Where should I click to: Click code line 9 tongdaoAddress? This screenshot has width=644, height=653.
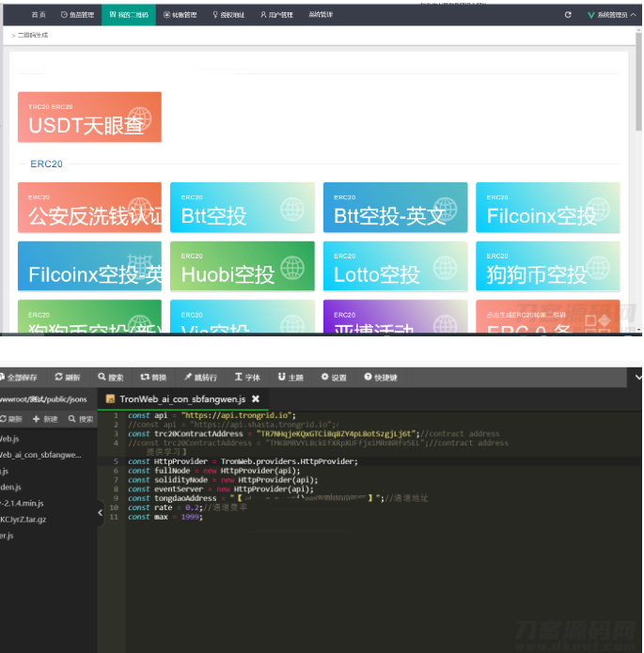(x=277, y=498)
